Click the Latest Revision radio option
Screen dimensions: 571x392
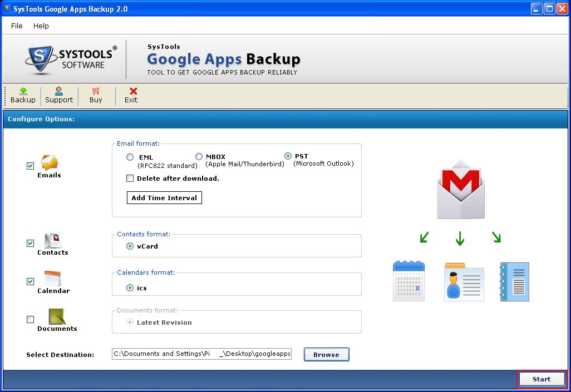point(130,322)
